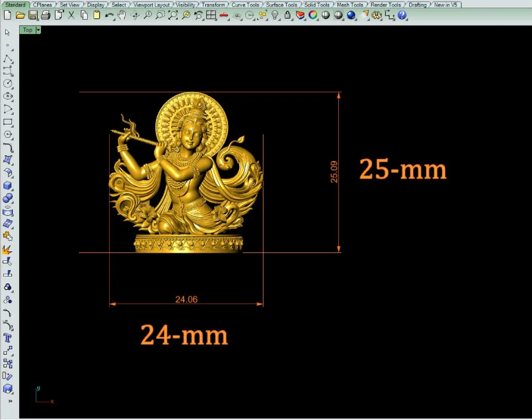The height and width of the screenshot is (420, 532).
Task: Open Edit Layers icon
Action: click(x=300, y=15)
